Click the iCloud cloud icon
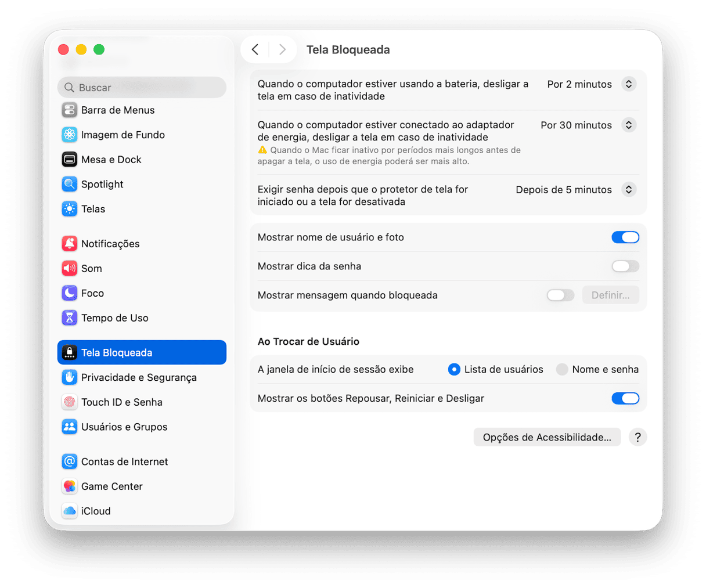The image size is (706, 588). [70, 511]
